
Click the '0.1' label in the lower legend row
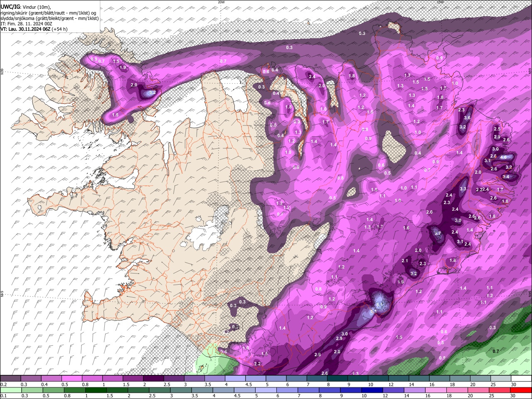coord(4,396)
